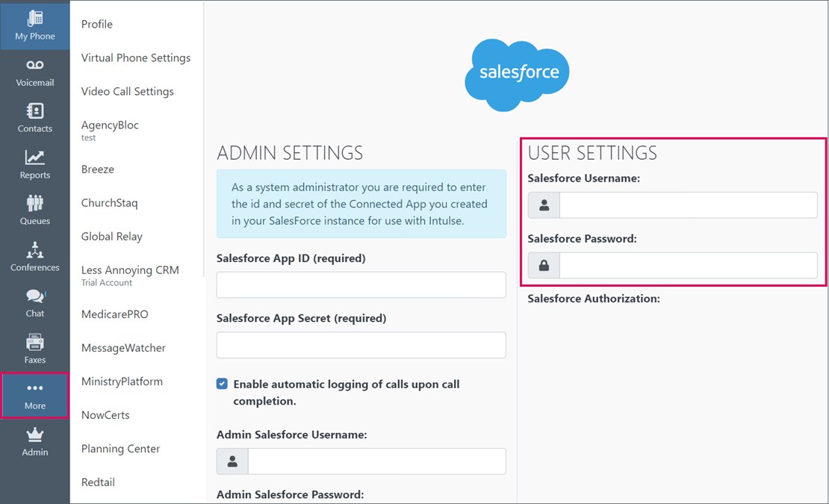Open the Voicemail section
Viewport: 829px width, 504px height.
(35, 73)
